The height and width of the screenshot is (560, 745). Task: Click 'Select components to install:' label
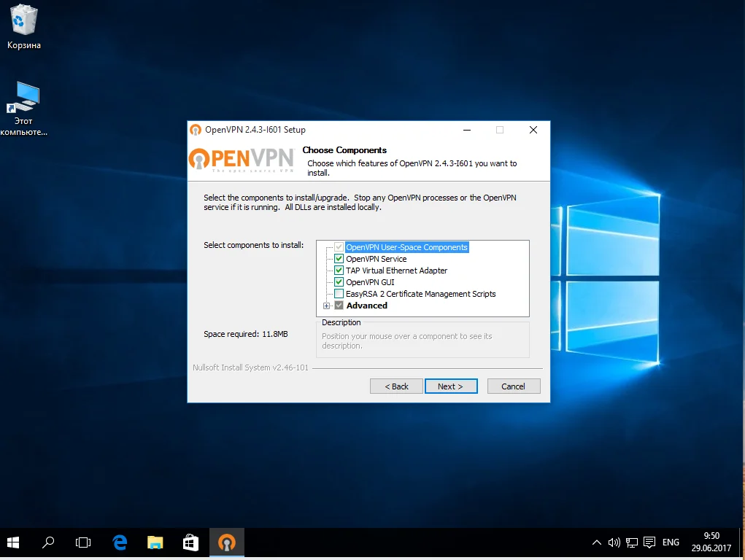click(253, 245)
